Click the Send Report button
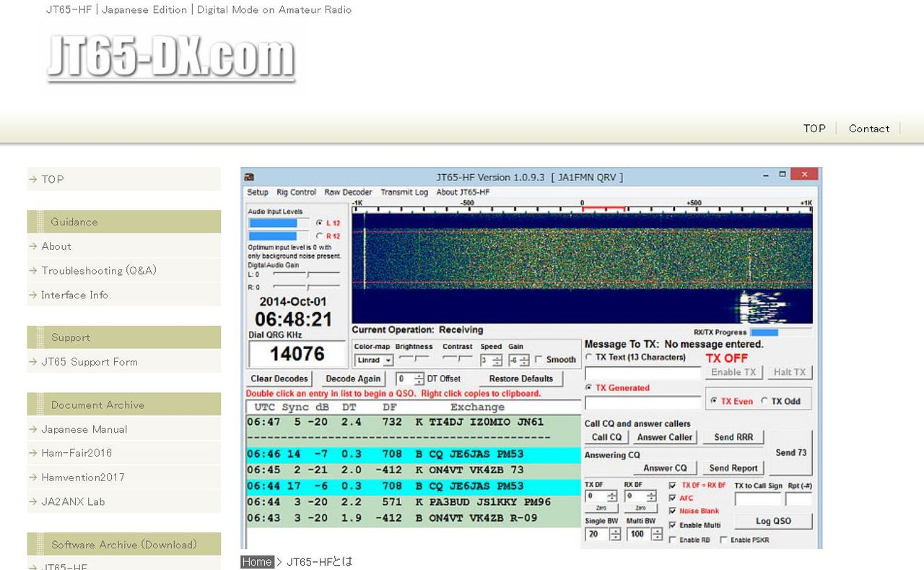The image size is (924, 570). (x=733, y=468)
